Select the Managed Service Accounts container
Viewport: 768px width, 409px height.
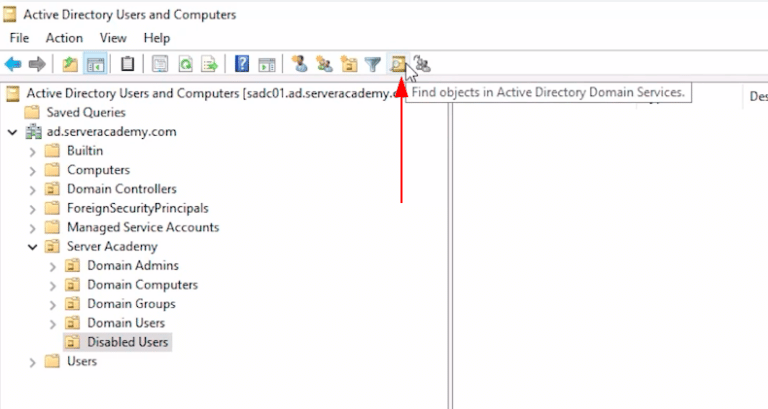142,227
